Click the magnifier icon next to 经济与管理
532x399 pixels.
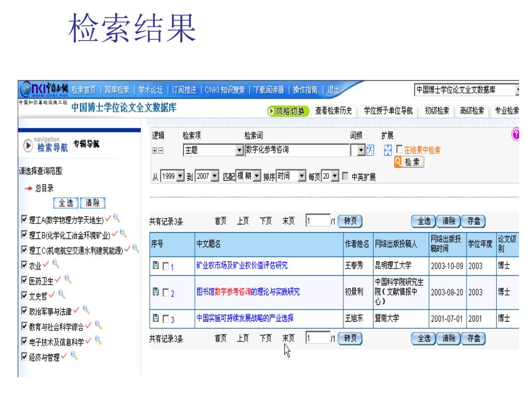click(x=74, y=355)
